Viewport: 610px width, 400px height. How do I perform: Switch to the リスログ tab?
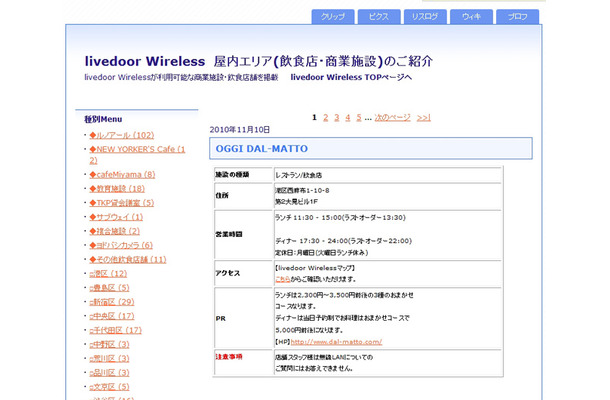(425, 17)
